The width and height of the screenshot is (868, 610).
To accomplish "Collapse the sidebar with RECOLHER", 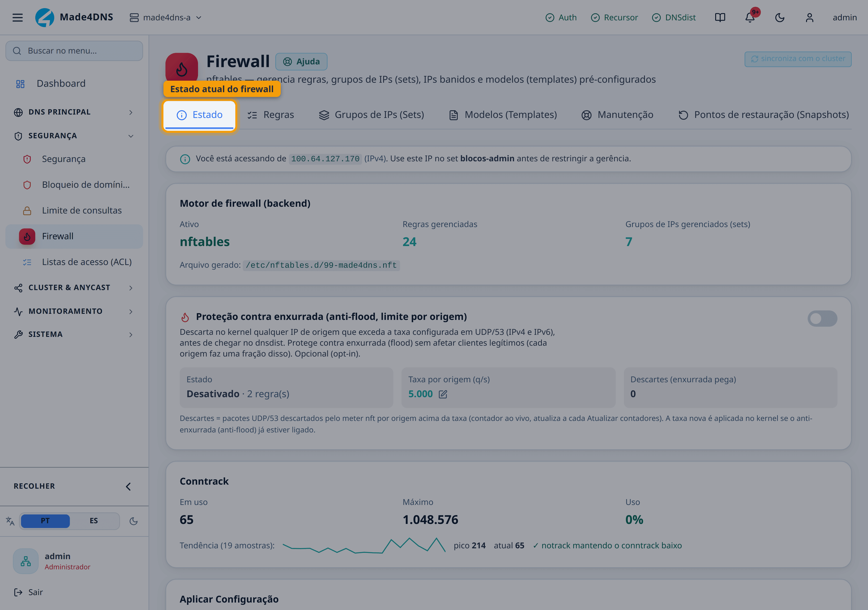I will click(x=74, y=486).
